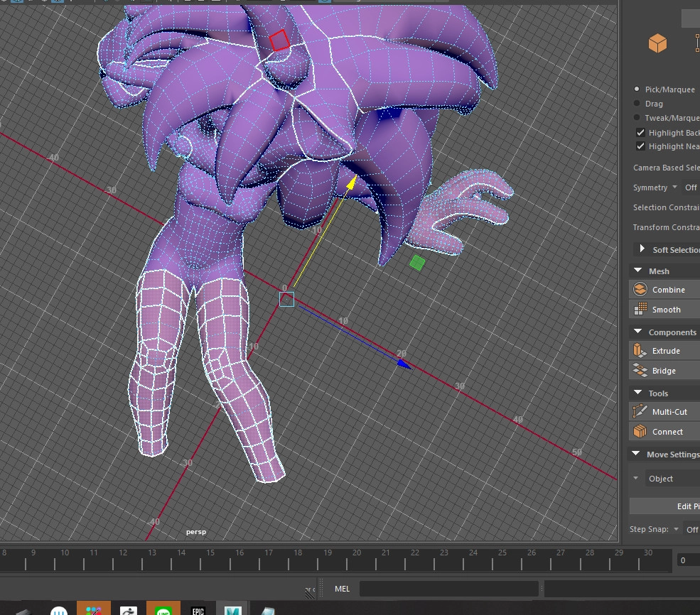The width and height of the screenshot is (700, 615).
Task: Expand the Soft Selection section
Action: [642, 249]
